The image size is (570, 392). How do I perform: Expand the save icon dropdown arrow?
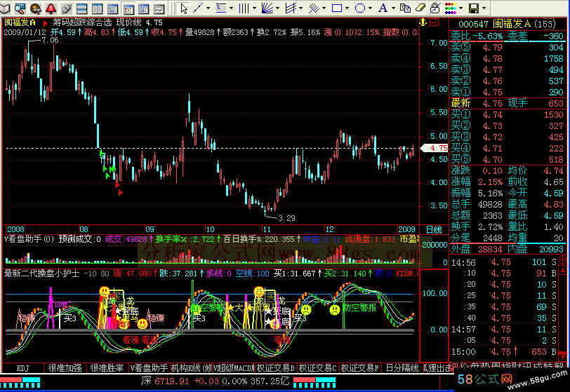[x=485, y=8]
